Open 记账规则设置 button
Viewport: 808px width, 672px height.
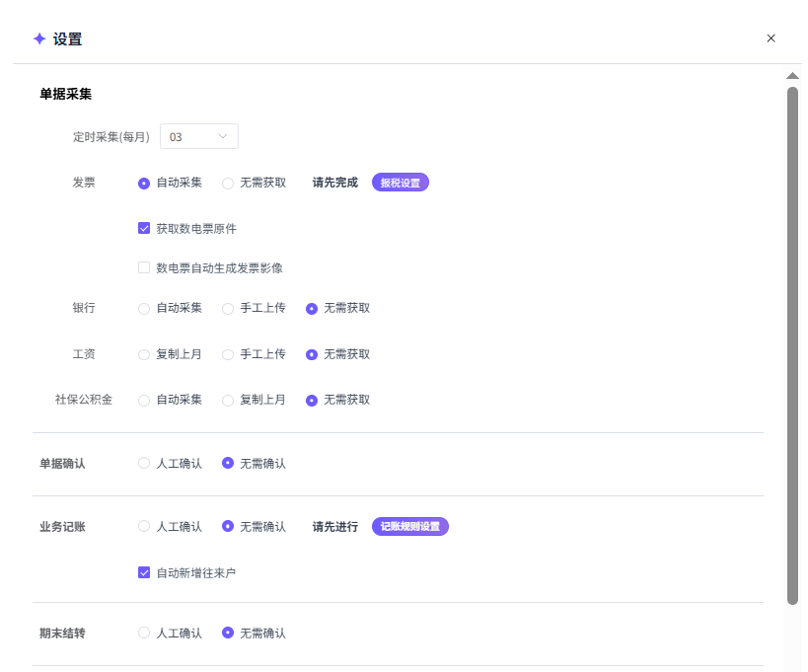(x=410, y=526)
